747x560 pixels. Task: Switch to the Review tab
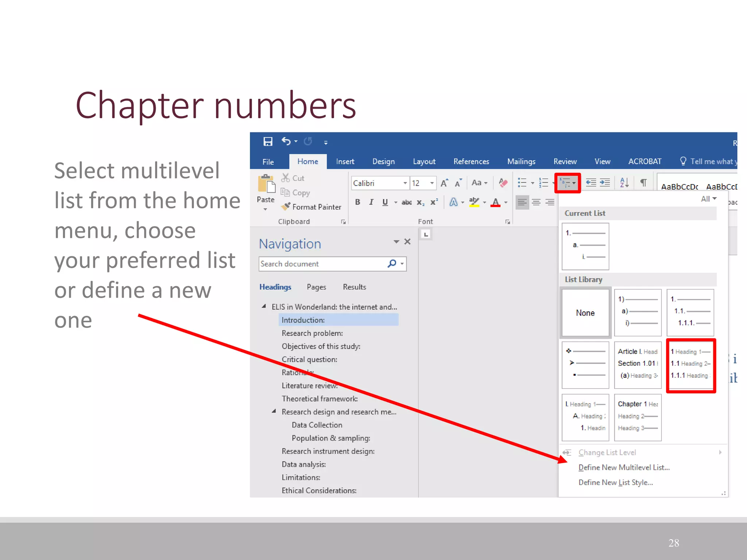click(x=565, y=162)
